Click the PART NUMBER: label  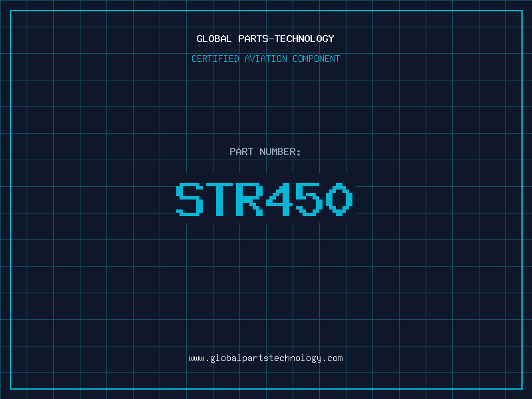click(x=265, y=152)
